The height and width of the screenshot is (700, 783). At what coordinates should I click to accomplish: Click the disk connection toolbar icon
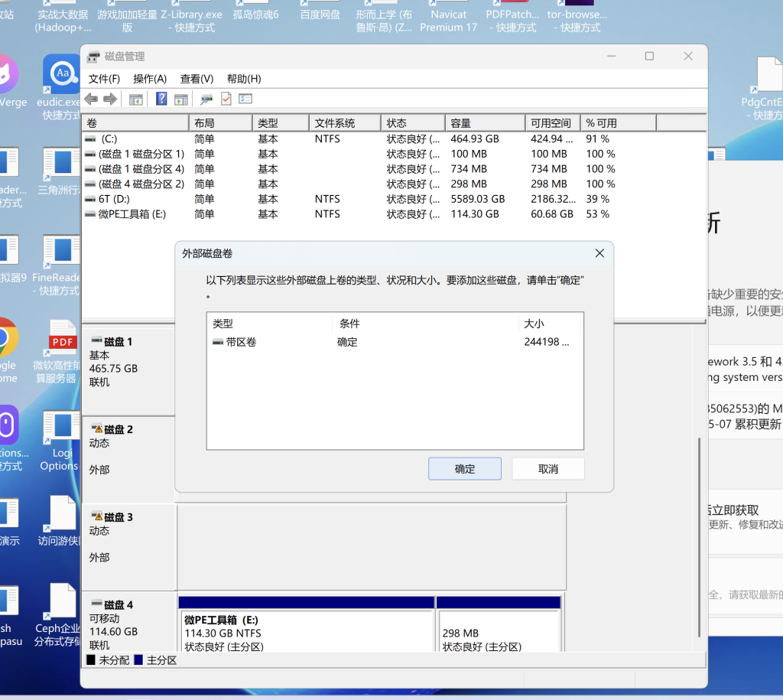[x=206, y=99]
